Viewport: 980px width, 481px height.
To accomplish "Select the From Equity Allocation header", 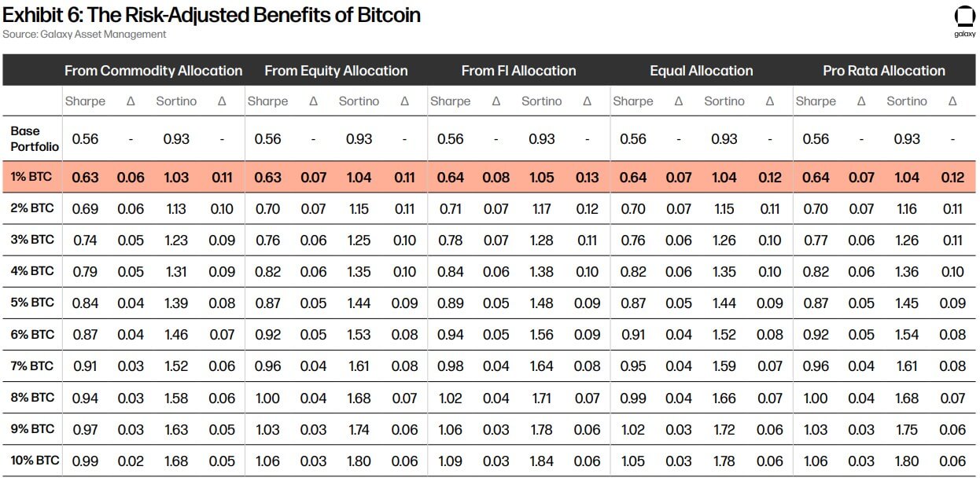I will coord(336,71).
